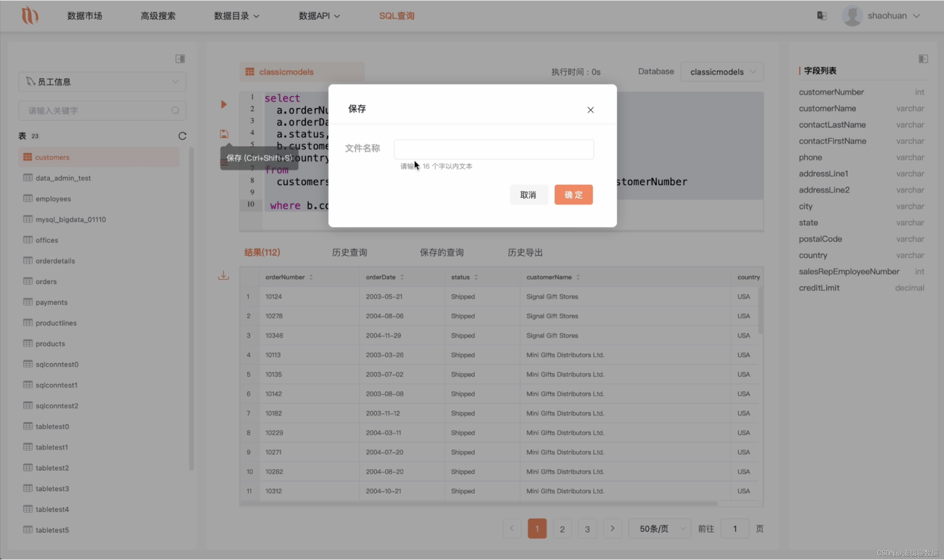The height and width of the screenshot is (560, 944).
Task: Collapse the left table list panel
Action: 180,59
